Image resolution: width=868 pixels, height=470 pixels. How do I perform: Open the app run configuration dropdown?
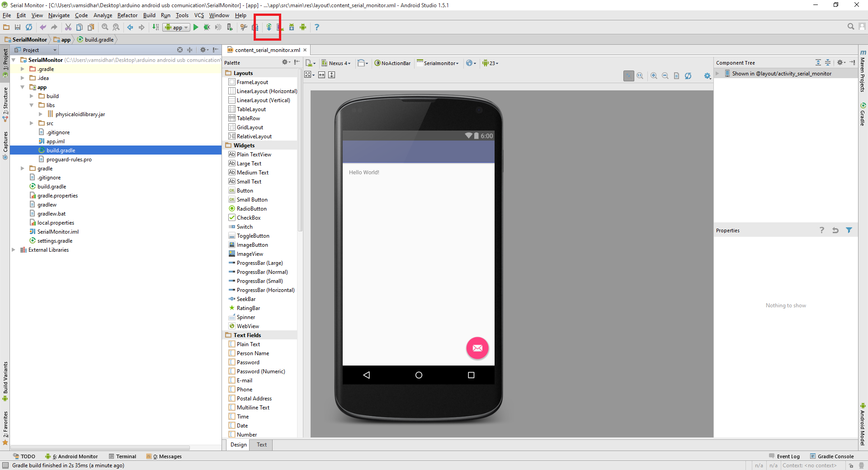pos(176,28)
